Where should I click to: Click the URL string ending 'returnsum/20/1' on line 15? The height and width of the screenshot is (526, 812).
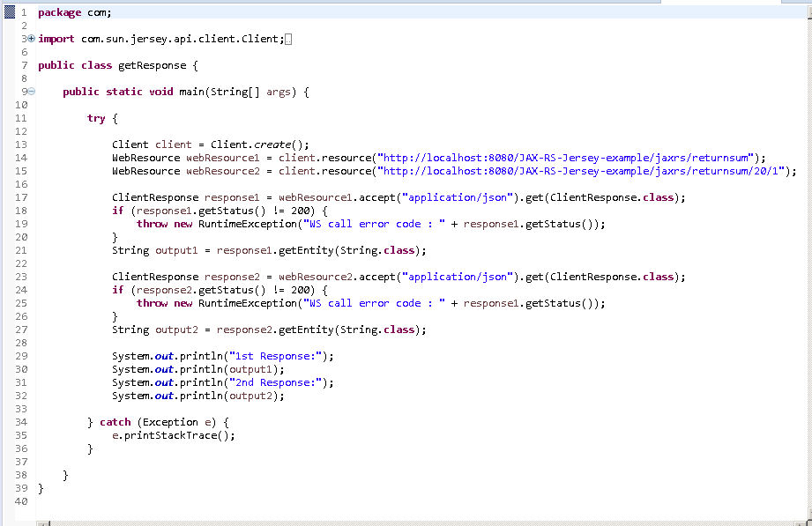[x=581, y=171]
